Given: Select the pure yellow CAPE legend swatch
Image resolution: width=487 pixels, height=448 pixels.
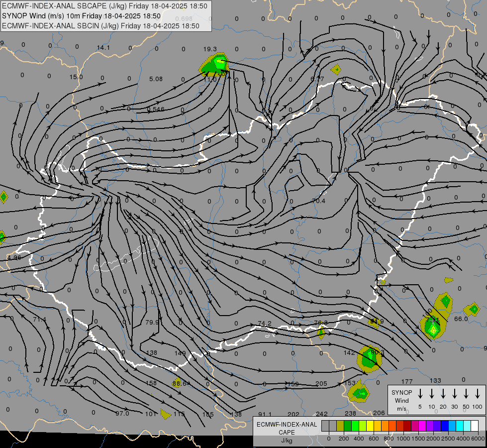Looking at the screenshot, I should (370, 426).
